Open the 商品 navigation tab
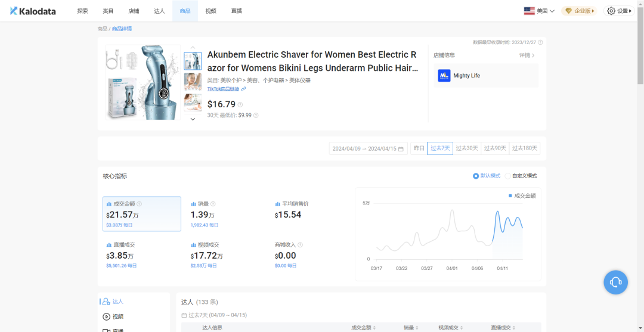644x332 pixels. click(185, 11)
